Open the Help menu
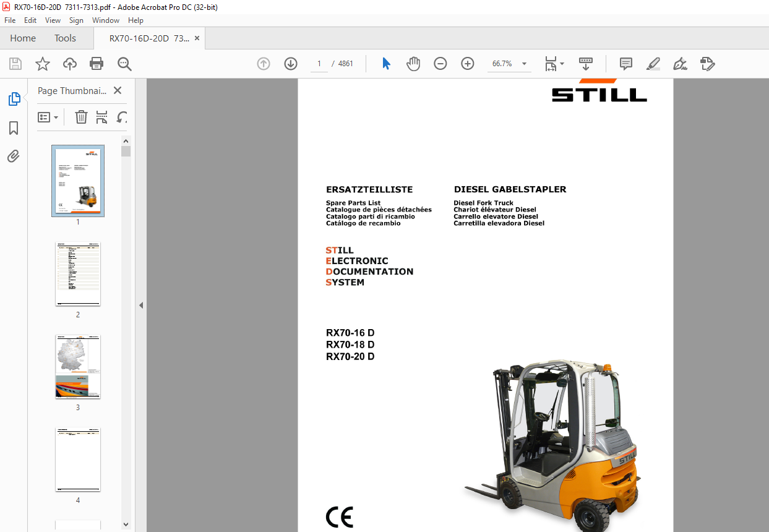Screen dimensions: 769x532 (x=135, y=20)
